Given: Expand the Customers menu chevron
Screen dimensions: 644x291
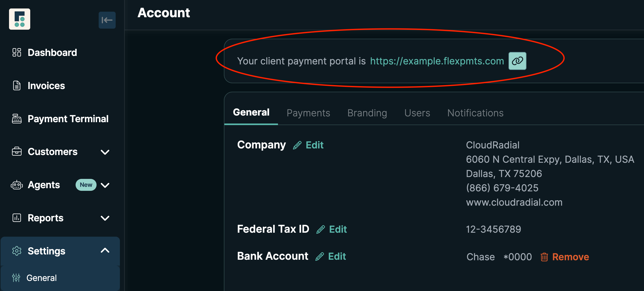Looking at the screenshot, I should tap(105, 152).
